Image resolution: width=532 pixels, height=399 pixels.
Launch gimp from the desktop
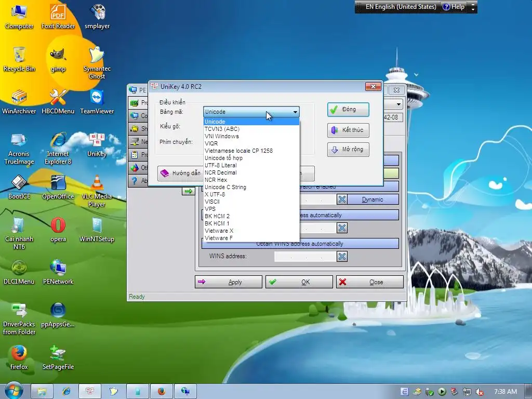click(x=58, y=59)
